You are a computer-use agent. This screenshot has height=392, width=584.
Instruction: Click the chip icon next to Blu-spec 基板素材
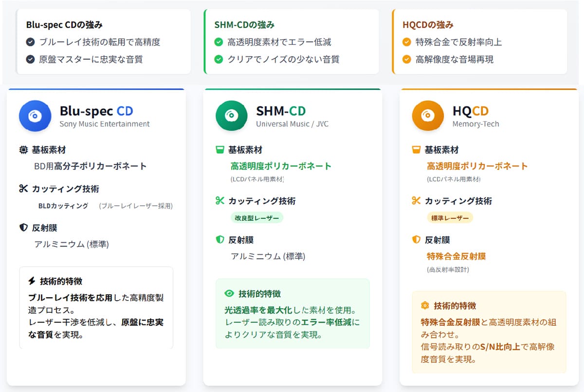point(23,150)
